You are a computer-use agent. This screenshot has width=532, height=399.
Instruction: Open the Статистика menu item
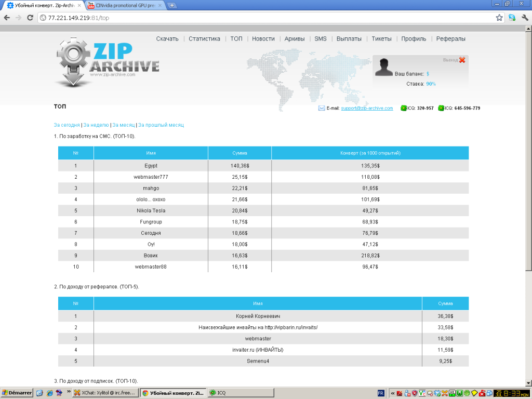tap(204, 38)
